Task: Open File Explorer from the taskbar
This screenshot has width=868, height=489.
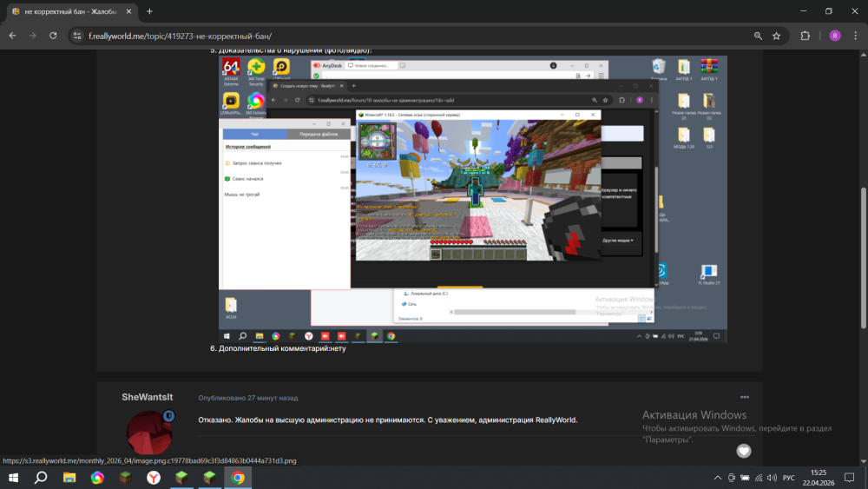Action: (x=69, y=478)
